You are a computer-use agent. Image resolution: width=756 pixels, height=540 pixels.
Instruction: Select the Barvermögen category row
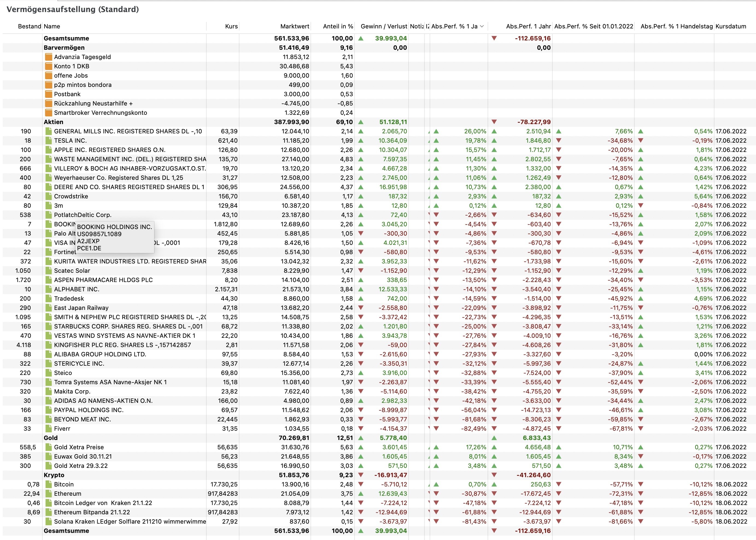[64, 48]
